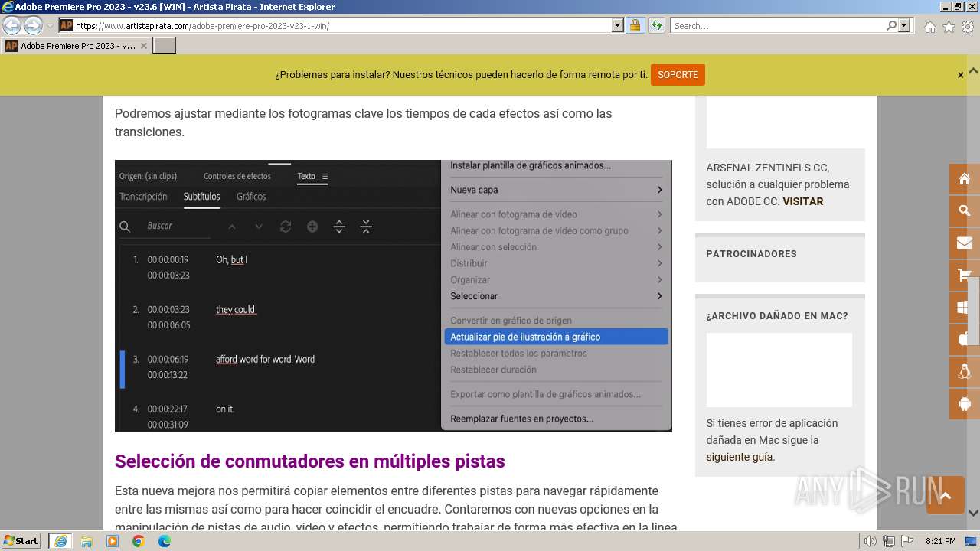Click the orange SOPORTE button

(678, 75)
